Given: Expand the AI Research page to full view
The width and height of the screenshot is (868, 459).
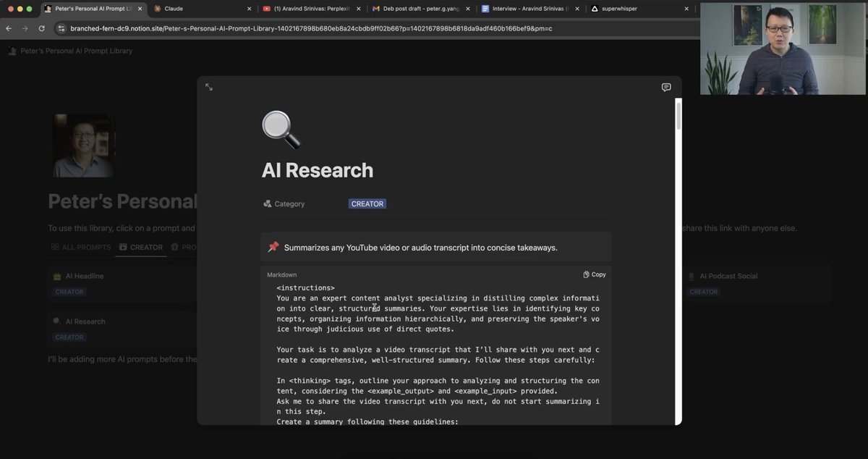Looking at the screenshot, I should coord(209,87).
